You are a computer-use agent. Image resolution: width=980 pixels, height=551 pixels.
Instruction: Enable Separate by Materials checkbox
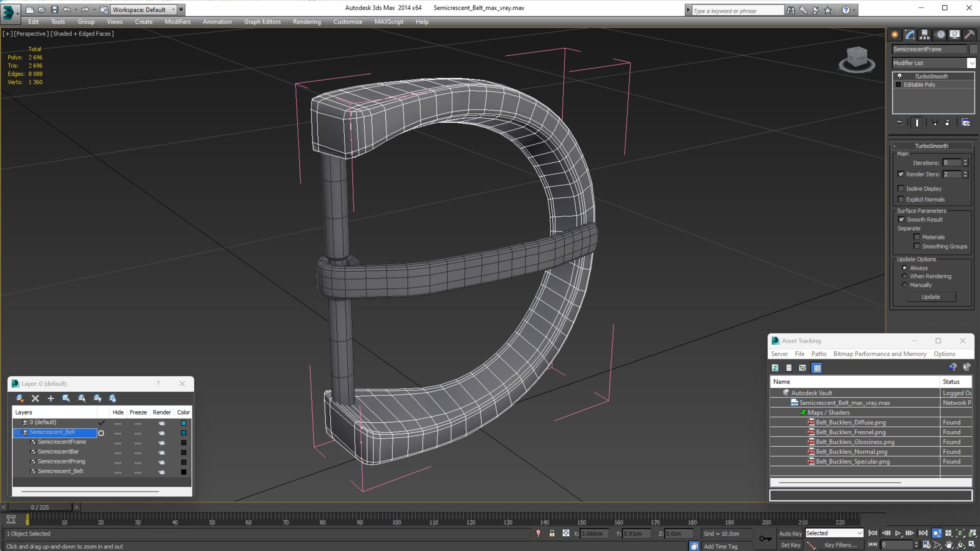(917, 237)
